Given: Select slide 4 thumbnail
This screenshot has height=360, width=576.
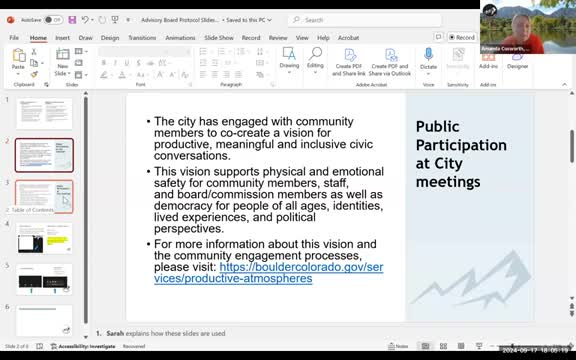Looking at the screenshot, I should 44,239.
